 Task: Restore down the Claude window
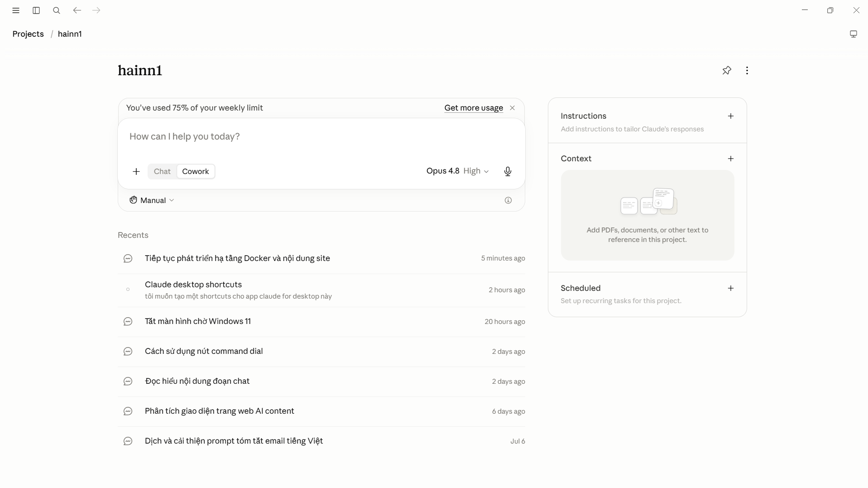[x=830, y=10]
